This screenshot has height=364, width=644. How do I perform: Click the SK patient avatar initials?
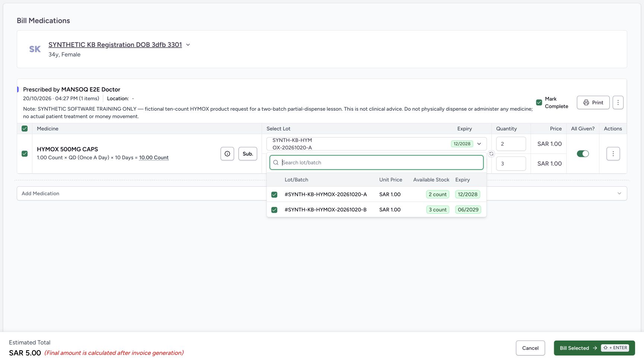click(35, 49)
